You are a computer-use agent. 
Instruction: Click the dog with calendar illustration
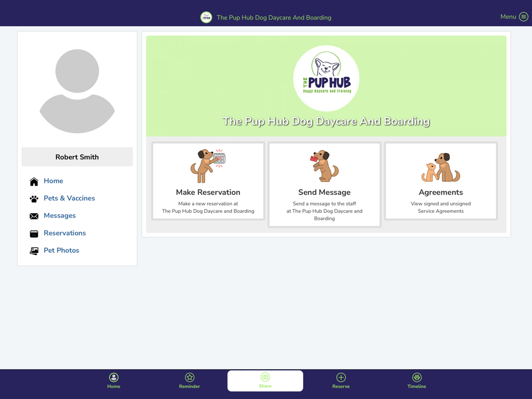208,166
